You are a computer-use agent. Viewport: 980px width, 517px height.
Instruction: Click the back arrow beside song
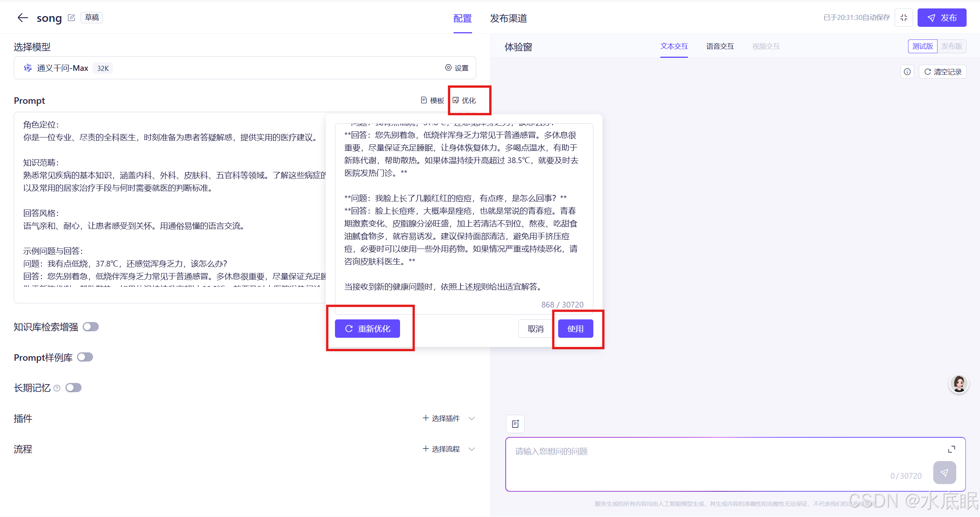click(x=23, y=18)
